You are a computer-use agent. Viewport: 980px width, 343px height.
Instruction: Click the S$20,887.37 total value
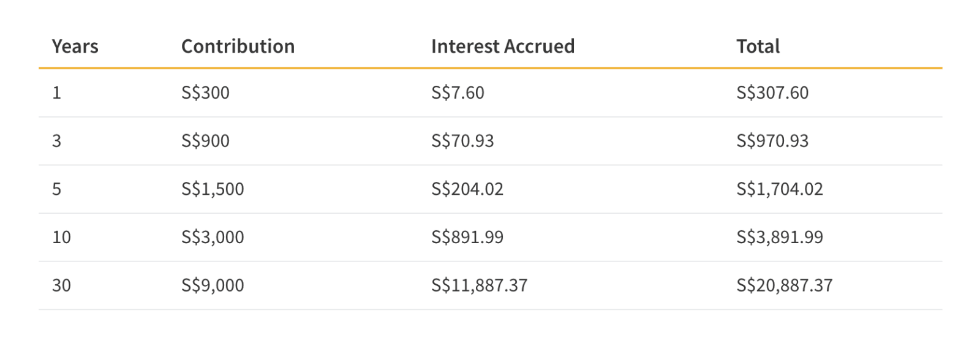[784, 285]
